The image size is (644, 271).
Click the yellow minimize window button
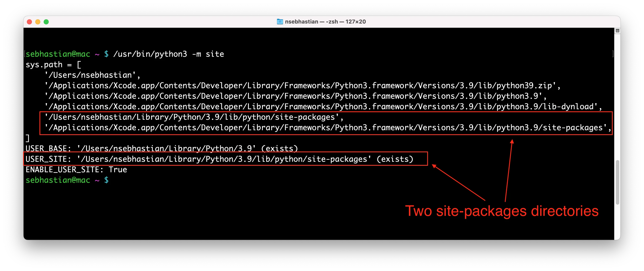38,22
